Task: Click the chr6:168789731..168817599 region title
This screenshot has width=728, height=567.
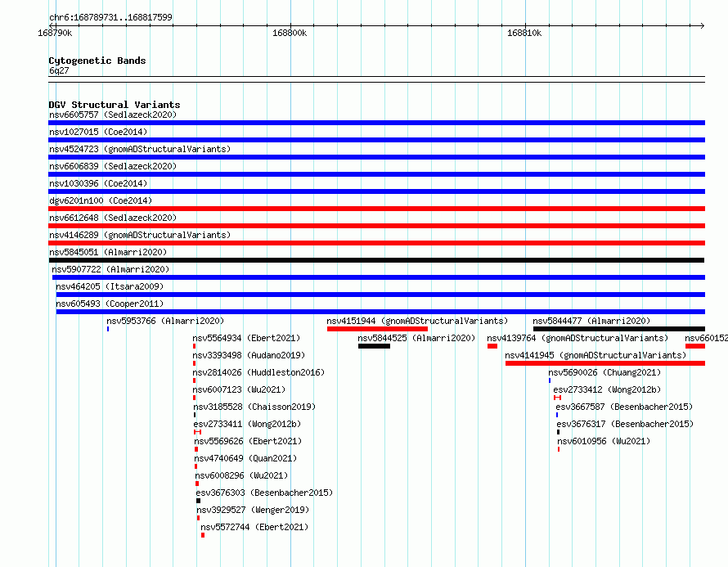Action: [110, 17]
